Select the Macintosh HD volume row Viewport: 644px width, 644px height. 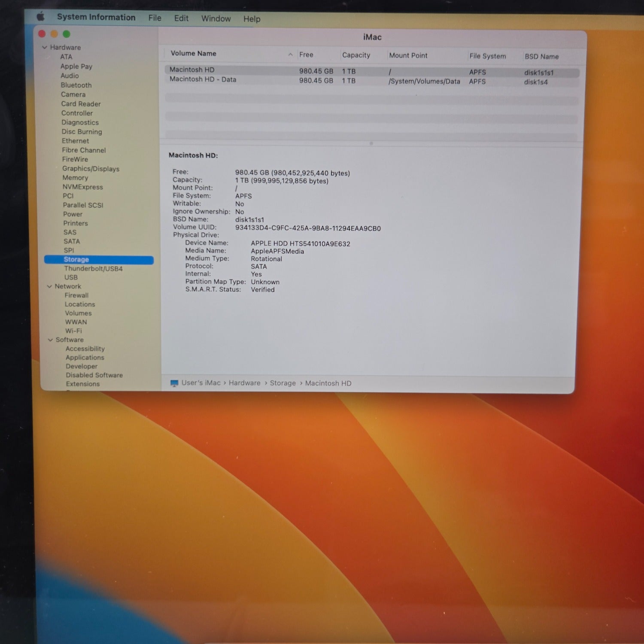coord(372,71)
